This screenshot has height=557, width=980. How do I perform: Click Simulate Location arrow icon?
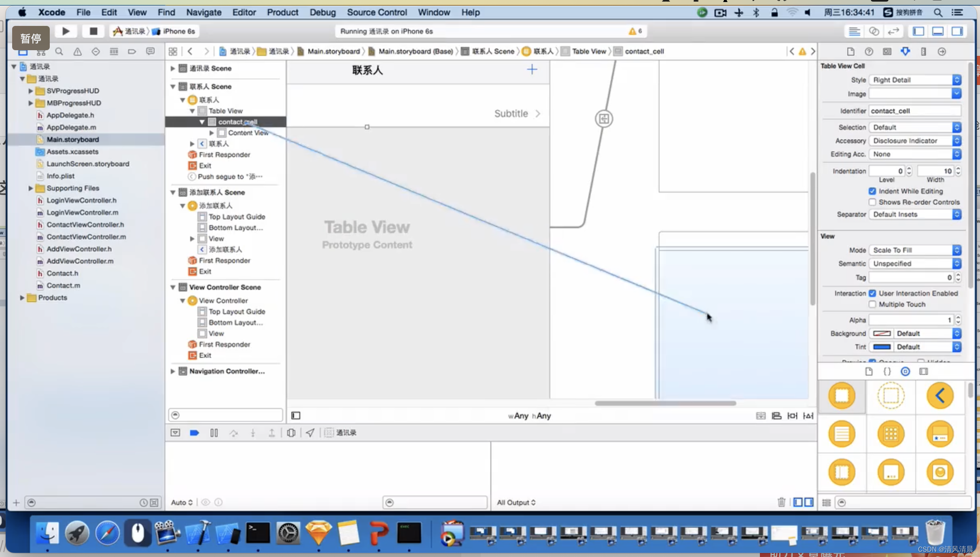[310, 433]
